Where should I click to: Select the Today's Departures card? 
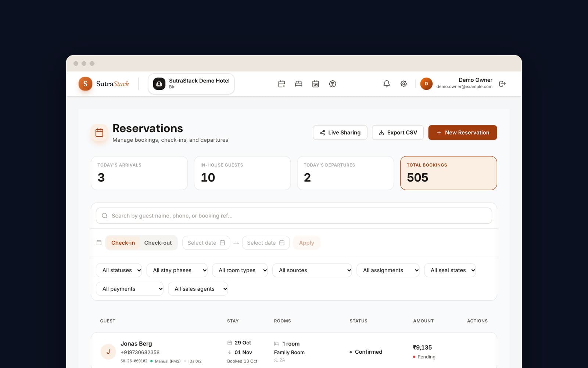(345, 173)
